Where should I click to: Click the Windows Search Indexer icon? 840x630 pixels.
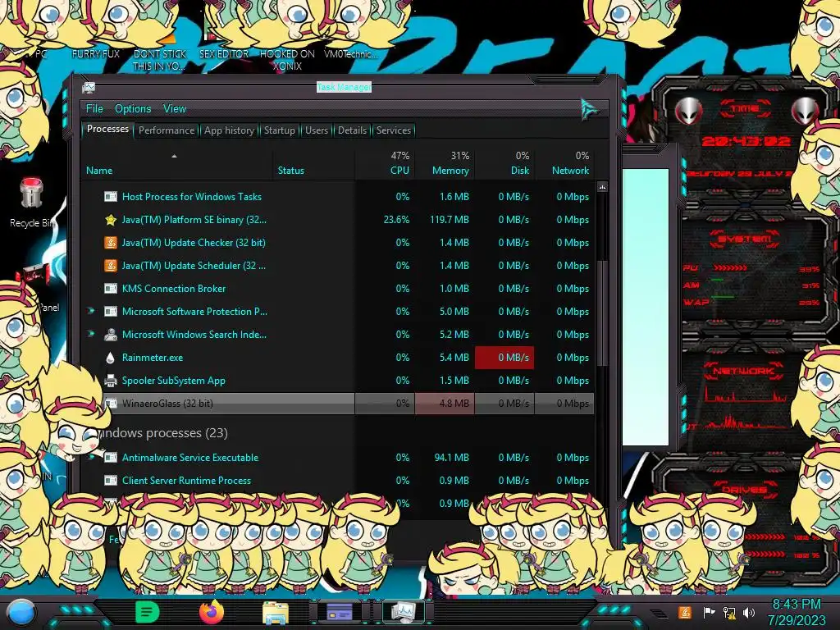[x=111, y=335]
